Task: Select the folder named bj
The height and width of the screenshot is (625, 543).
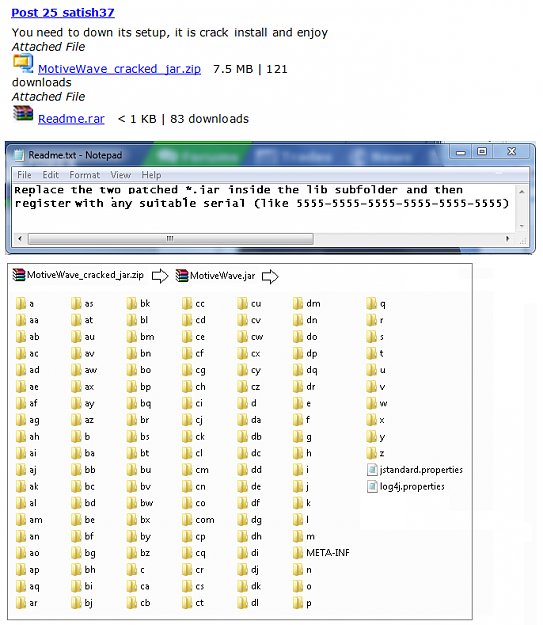Action: [82, 603]
